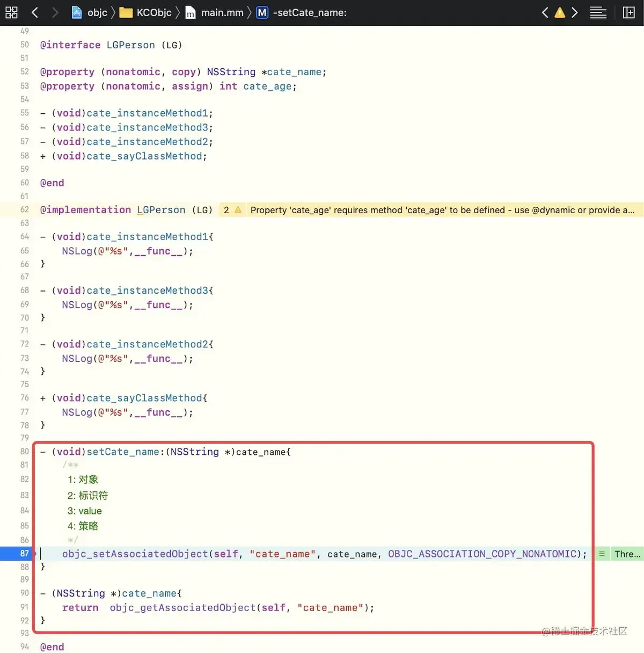
Task: Click the NSLog call on line 69
Action: tap(127, 305)
